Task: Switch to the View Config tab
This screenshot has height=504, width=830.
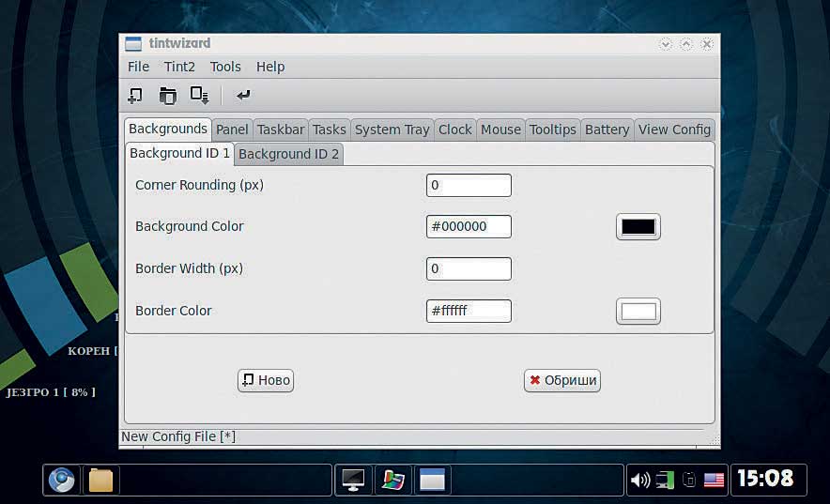Action: (674, 130)
